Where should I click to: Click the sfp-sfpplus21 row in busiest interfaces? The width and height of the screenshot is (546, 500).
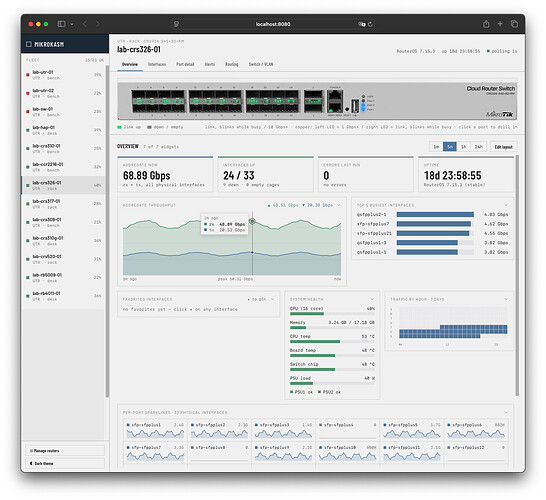tap(432, 233)
